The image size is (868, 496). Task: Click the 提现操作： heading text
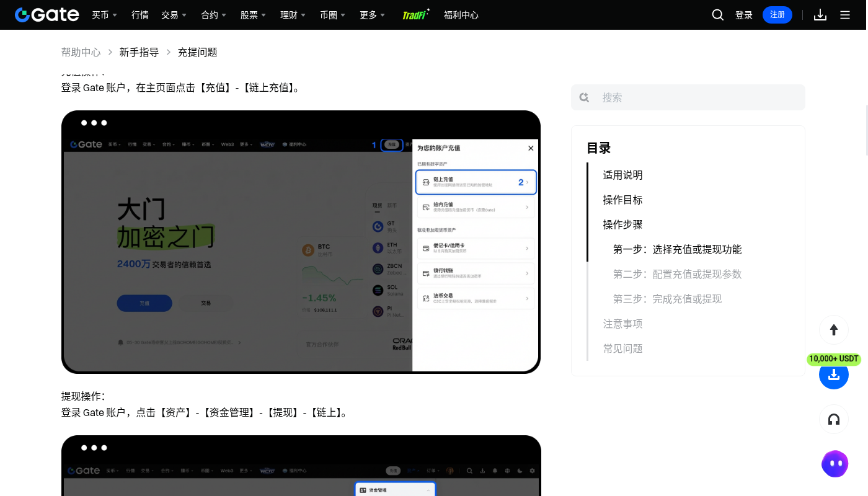(x=84, y=396)
